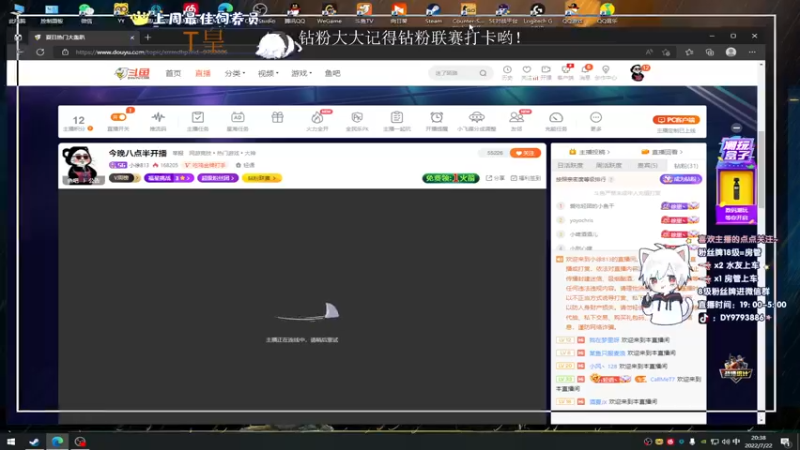Click the purple 成为钻粉 button
The image size is (800, 450).
tap(681, 179)
